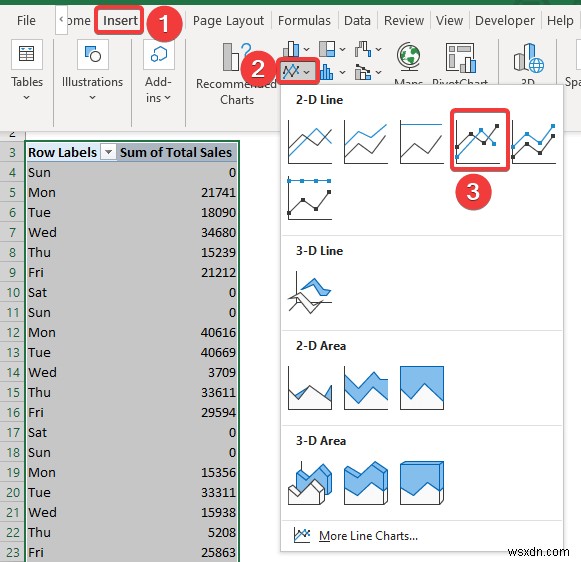Expand the Combo chart dropdown arrow
This screenshot has height=562, width=581.
point(378,72)
